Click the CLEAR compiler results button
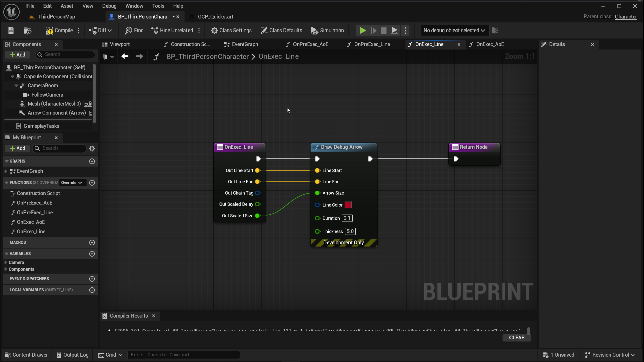The width and height of the screenshot is (644, 362). point(517,338)
